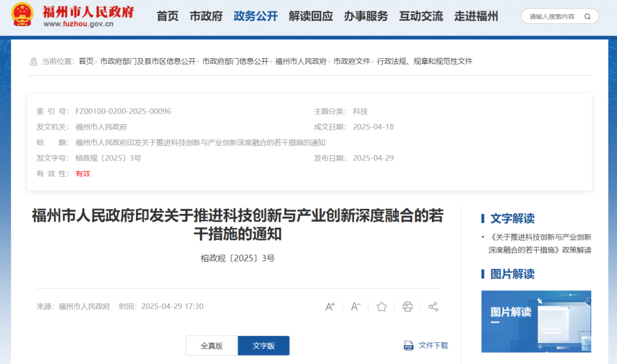The image size is (617, 364).
Task: Open 政务公开 in the navigation menu
Action: pyautogui.click(x=255, y=16)
